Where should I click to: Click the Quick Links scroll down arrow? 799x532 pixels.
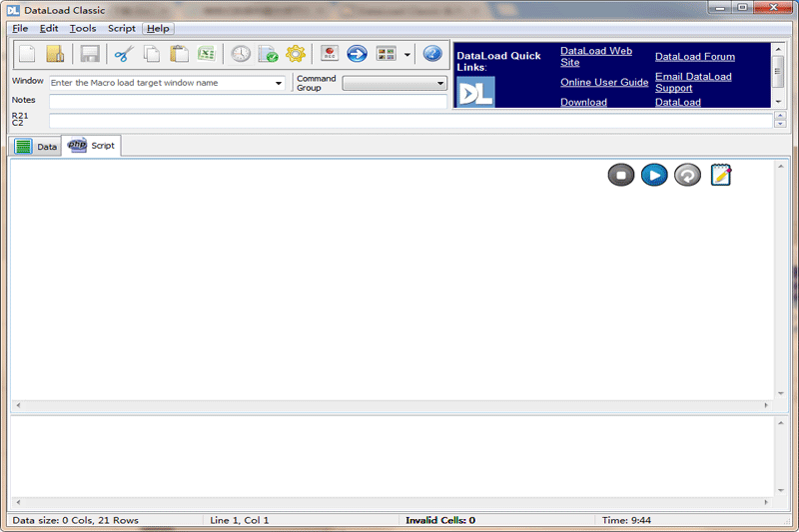coord(778,102)
